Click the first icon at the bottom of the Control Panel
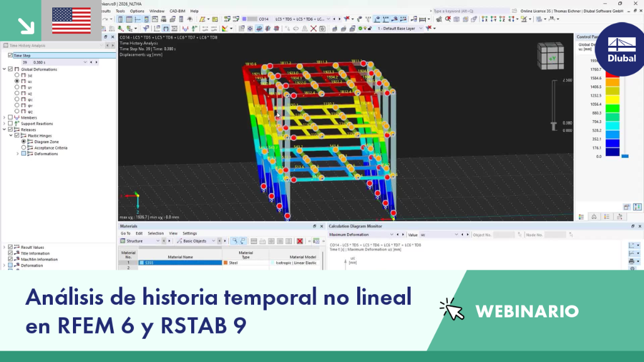The height and width of the screenshot is (362, 644). coord(581,217)
